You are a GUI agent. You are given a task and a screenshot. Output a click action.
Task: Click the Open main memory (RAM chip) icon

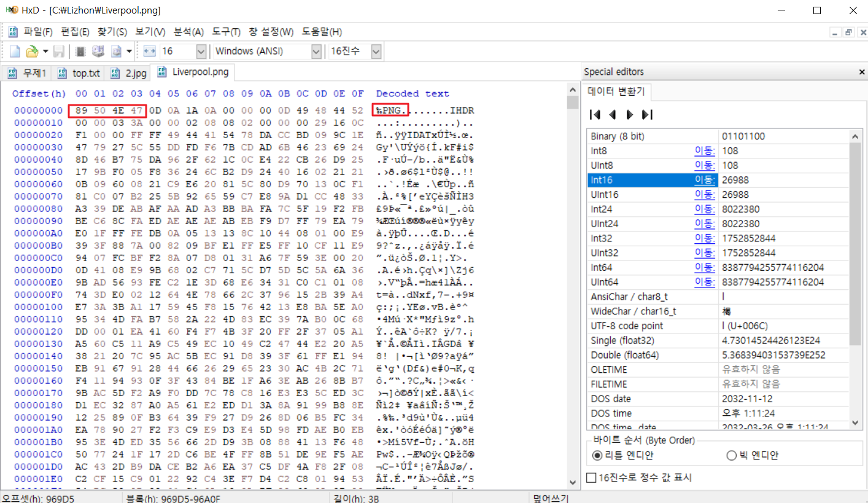tap(81, 52)
